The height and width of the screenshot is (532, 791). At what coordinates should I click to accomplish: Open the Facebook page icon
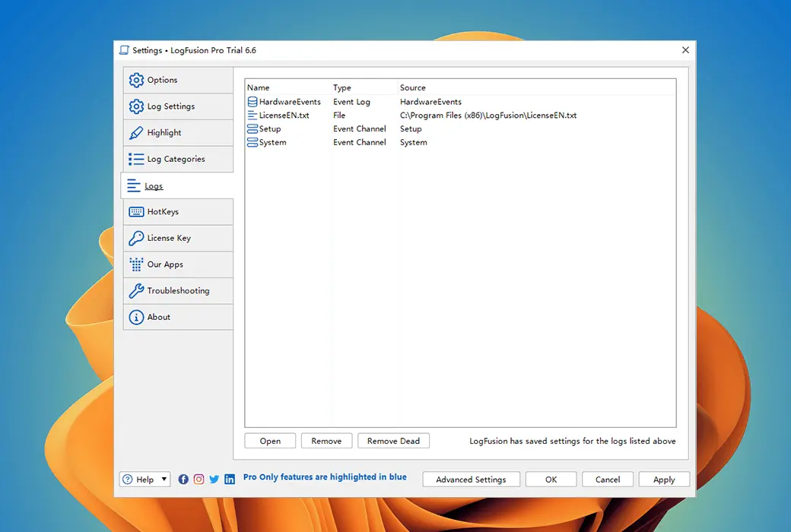coord(183,479)
